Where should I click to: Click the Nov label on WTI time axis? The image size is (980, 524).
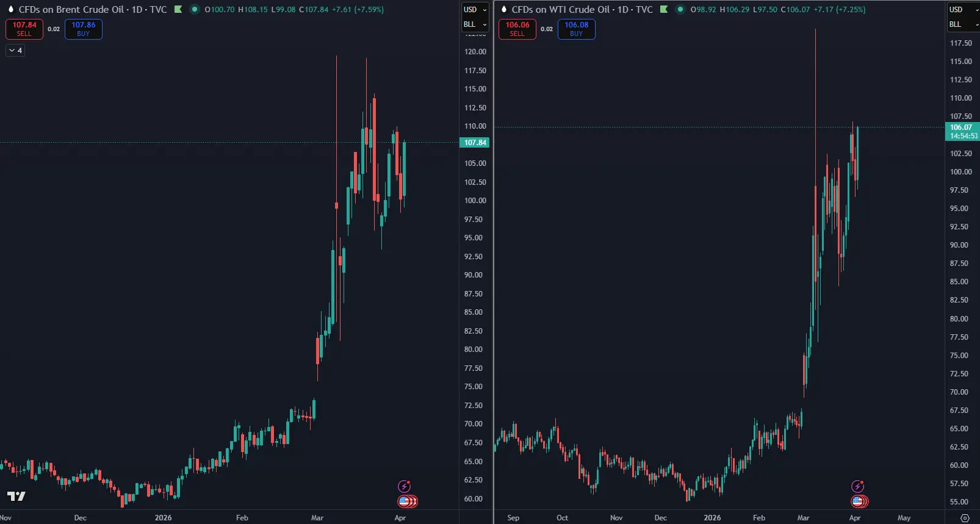pyautogui.click(x=616, y=518)
